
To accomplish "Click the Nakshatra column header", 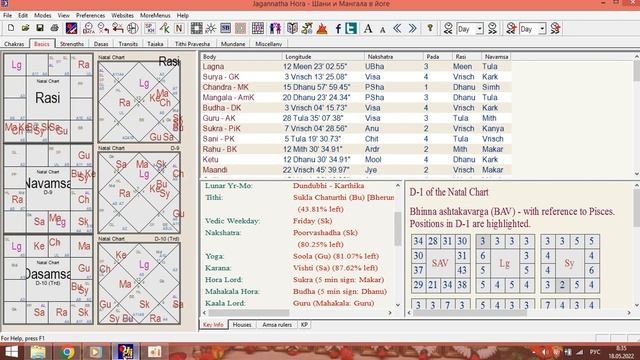I will click(393, 57).
